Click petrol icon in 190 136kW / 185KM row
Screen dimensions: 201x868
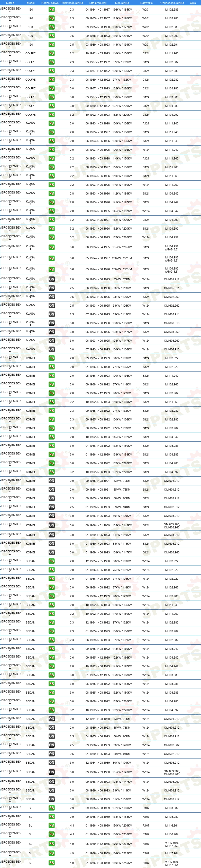click(x=51, y=10)
